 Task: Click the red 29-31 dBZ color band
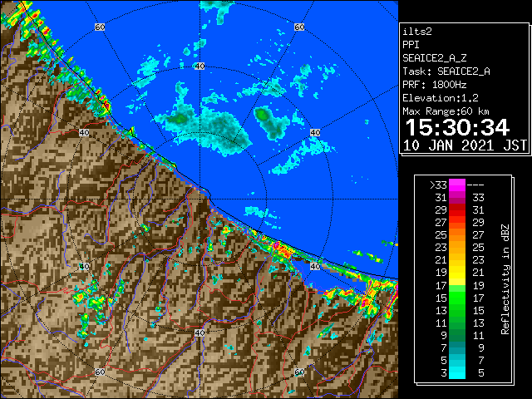(457, 210)
